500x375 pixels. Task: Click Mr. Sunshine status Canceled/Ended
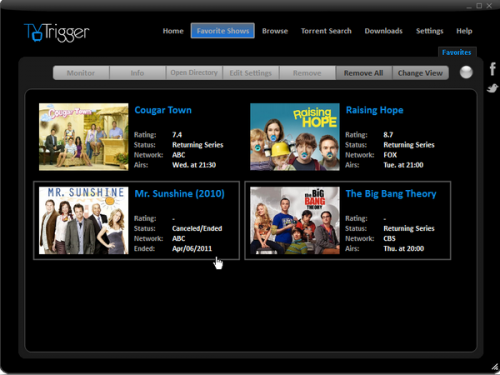tap(197, 228)
